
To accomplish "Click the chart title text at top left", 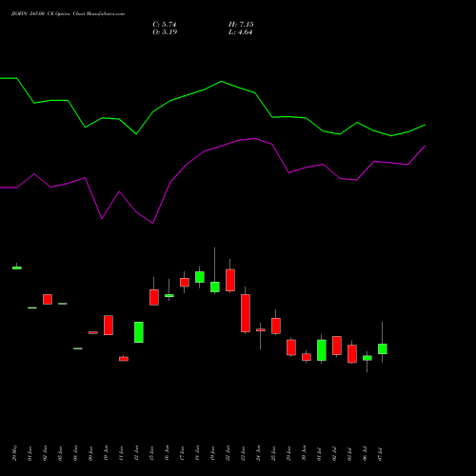I will tap(68, 14).
